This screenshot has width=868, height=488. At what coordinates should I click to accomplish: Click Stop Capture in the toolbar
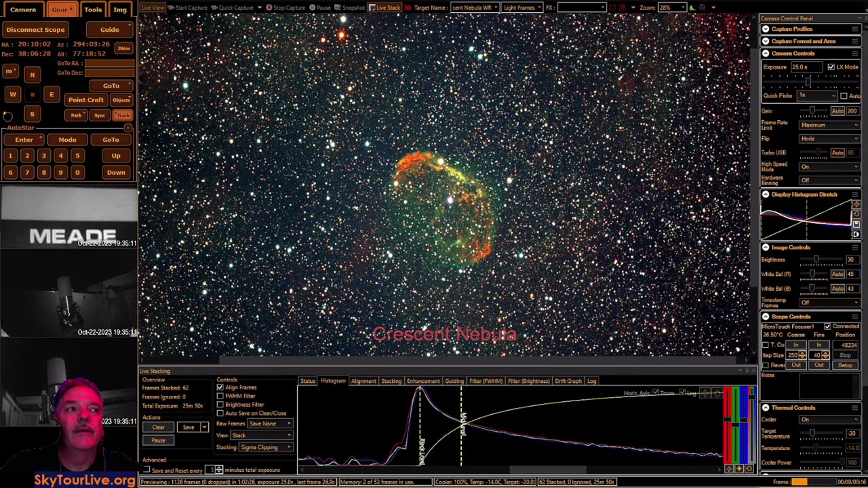pos(285,7)
